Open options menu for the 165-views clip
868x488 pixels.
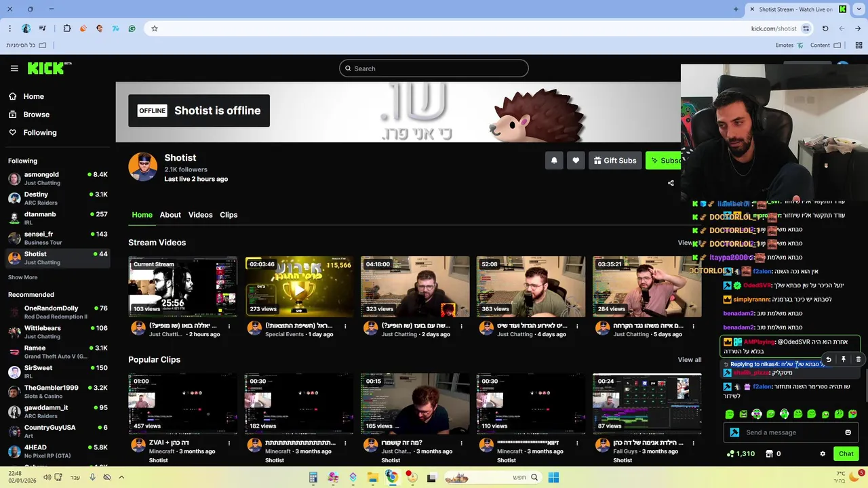point(461,443)
